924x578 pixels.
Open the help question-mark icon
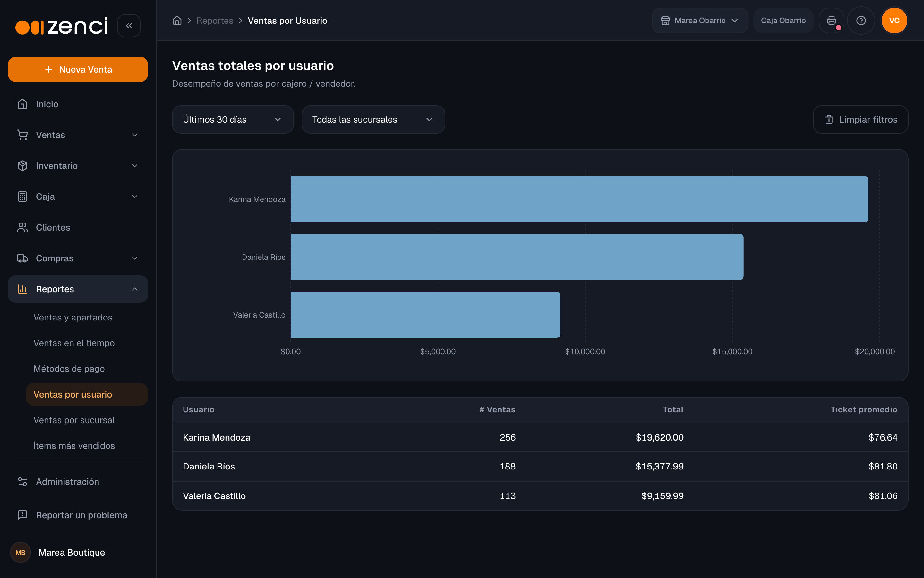861,21
